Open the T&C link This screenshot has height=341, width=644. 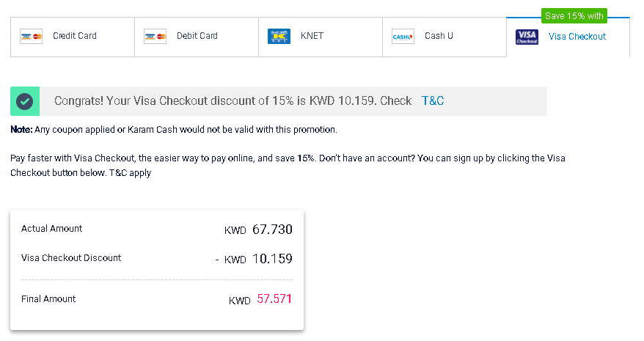click(433, 101)
